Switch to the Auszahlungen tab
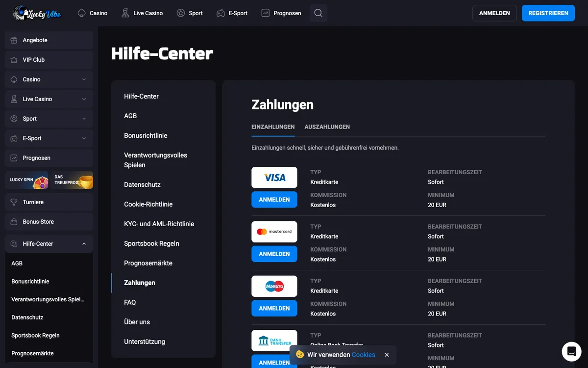Viewport: 588px width, 368px height. click(x=327, y=127)
